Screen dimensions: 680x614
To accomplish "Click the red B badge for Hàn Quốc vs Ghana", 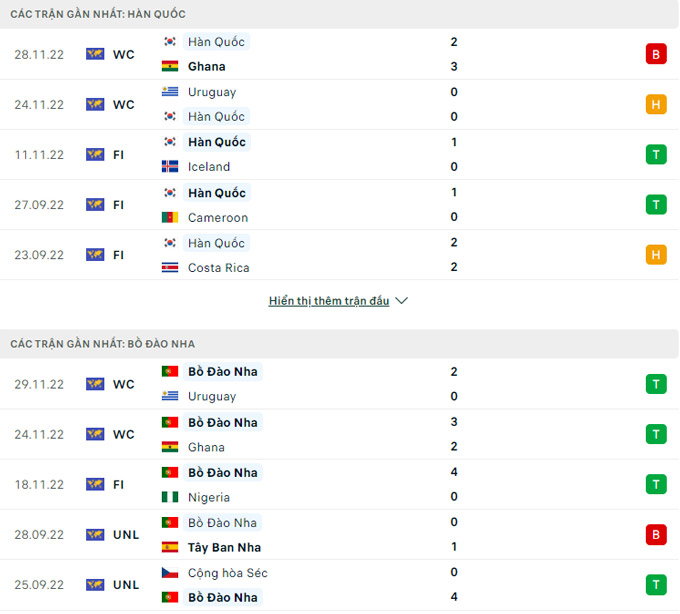I will click(656, 54).
